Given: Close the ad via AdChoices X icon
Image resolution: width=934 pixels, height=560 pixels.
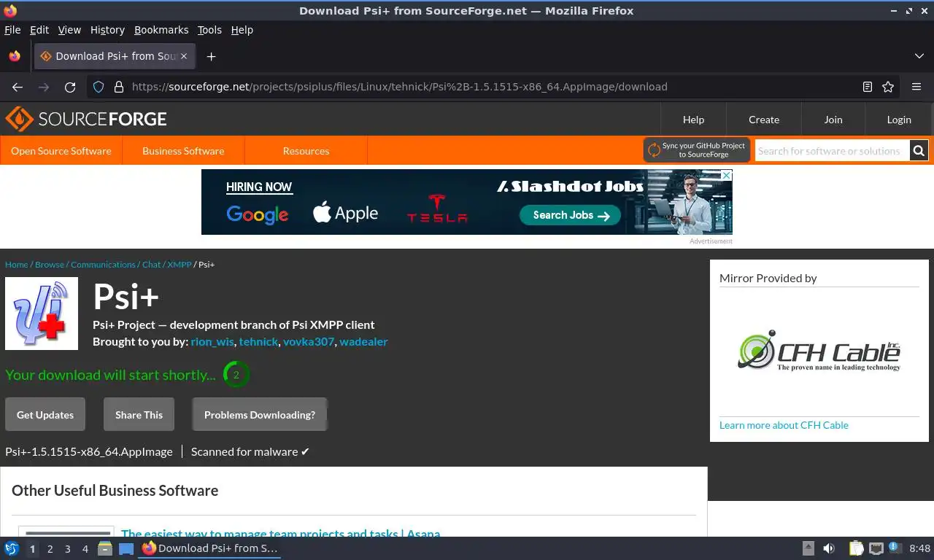Looking at the screenshot, I should (726, 175).
